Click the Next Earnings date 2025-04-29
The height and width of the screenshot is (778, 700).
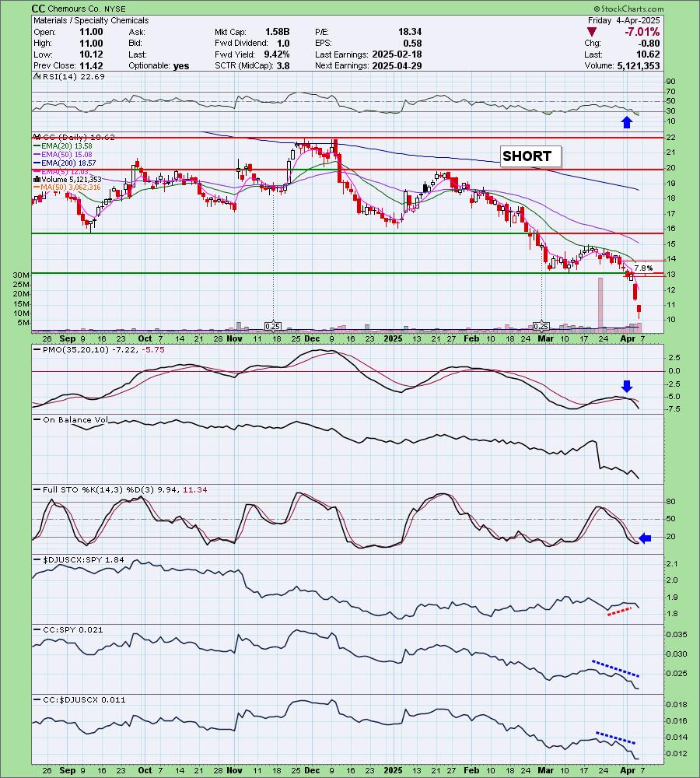tap(397, 66)
